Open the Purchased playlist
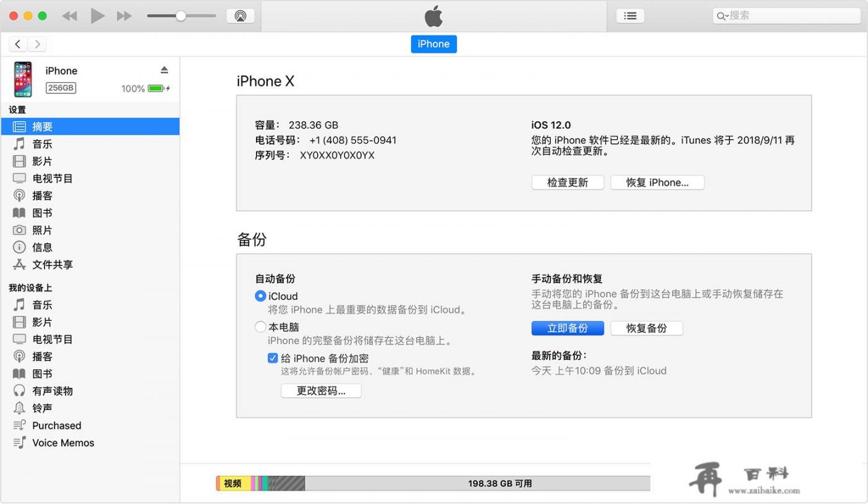This screenshot has height=504, width=868. tap(90, 425)
